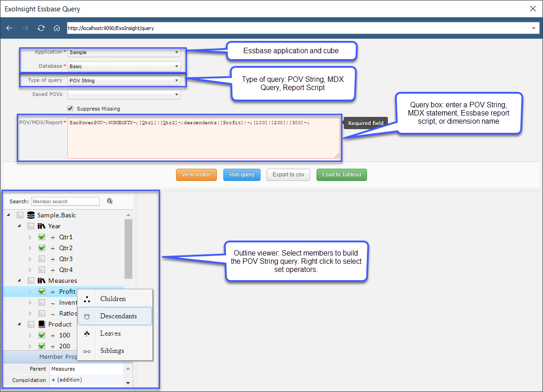Close the ExoInsight Essbase Query window
543x392 pixels.
pos(533,9)
